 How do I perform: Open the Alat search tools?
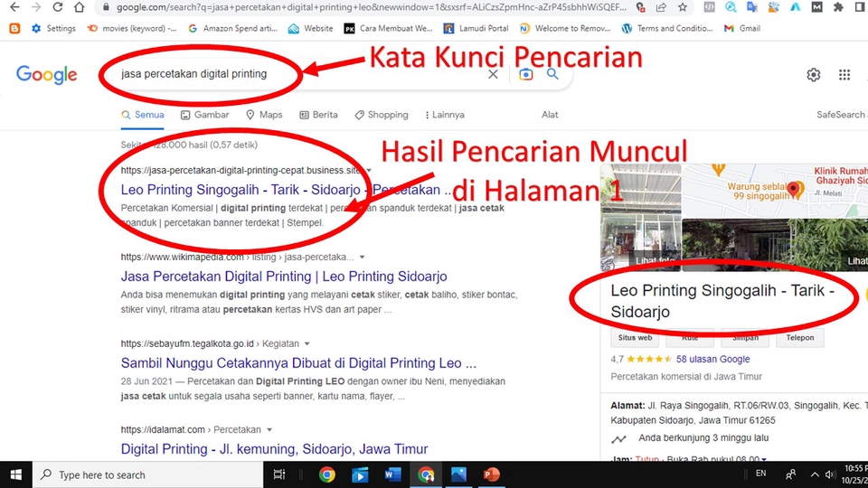pyautogui.click(x=550, y=115)
